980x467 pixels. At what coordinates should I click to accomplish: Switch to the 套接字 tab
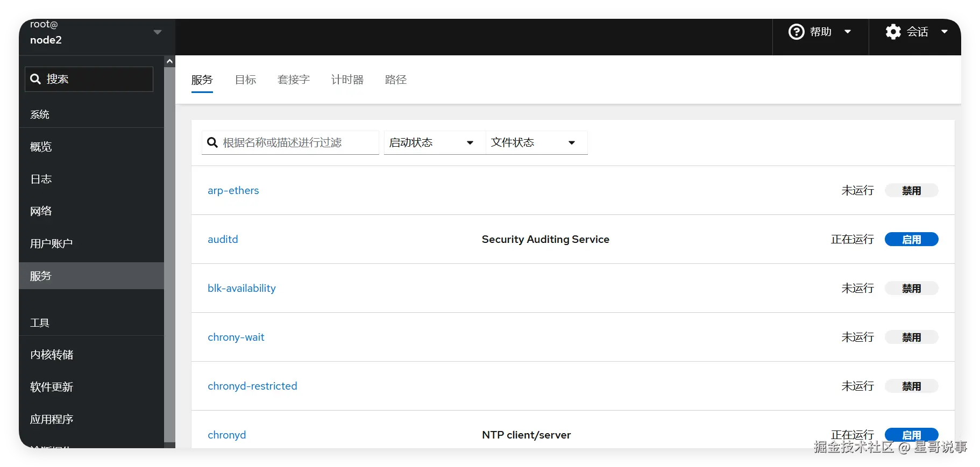click(x=294, y=80)
